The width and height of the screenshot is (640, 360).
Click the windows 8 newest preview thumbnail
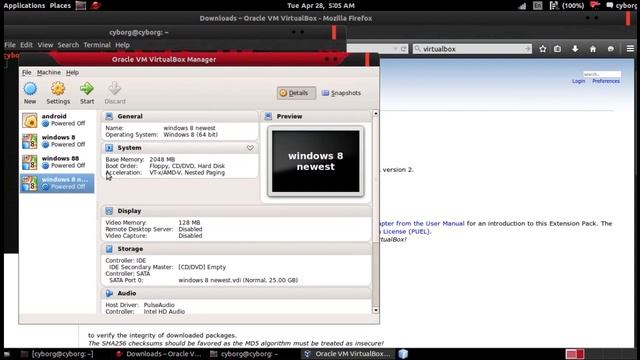pos(316,161)
